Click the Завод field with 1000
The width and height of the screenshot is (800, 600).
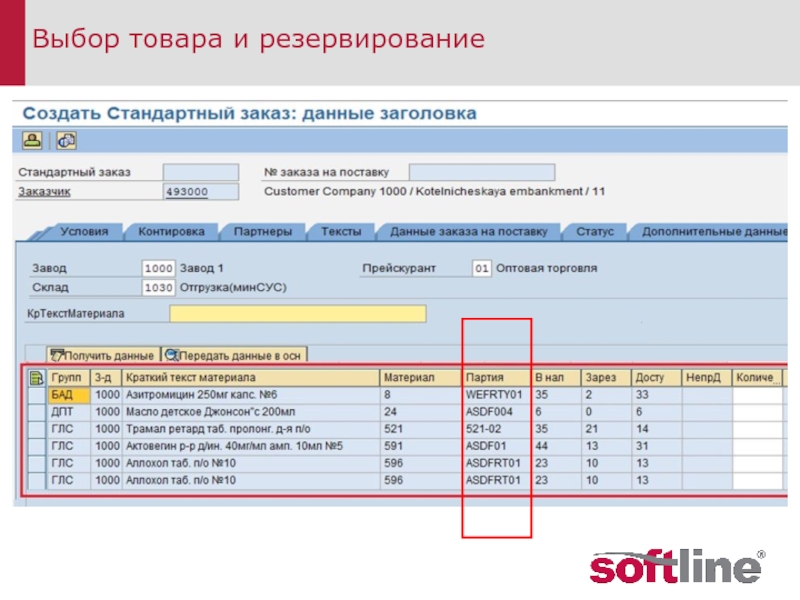(x=158, y=268)
